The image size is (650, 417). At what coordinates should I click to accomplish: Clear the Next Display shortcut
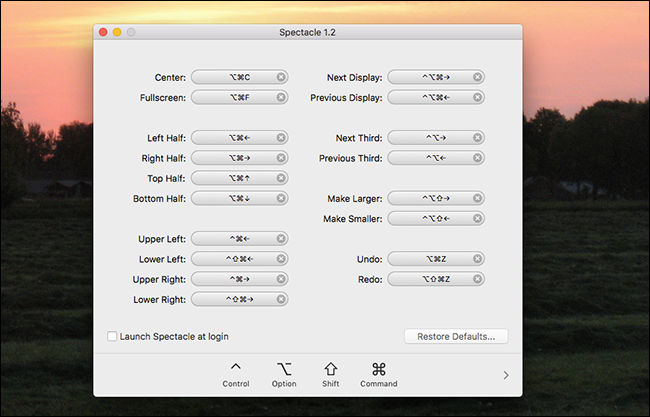(x=478, y=77)
